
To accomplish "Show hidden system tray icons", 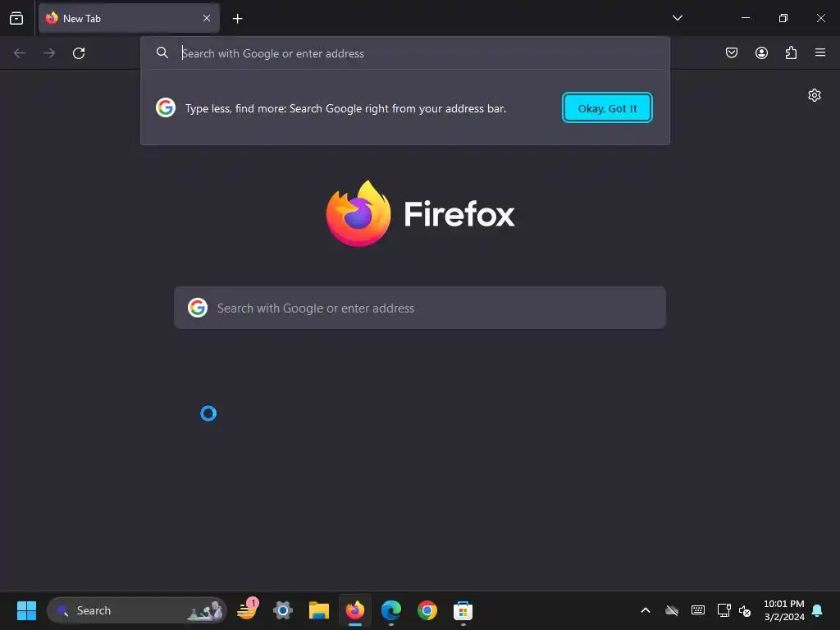I will tap(645, 610).
